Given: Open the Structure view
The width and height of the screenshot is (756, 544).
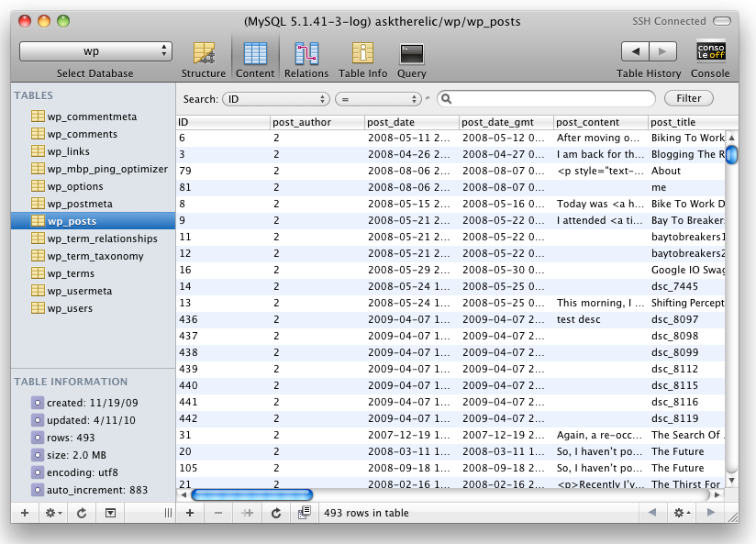Looking at the screenshot, I should point(204,59).
